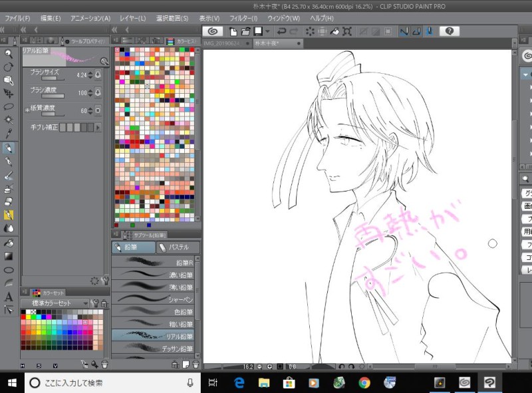Click the Open file folder icon

tap(245, 31)
